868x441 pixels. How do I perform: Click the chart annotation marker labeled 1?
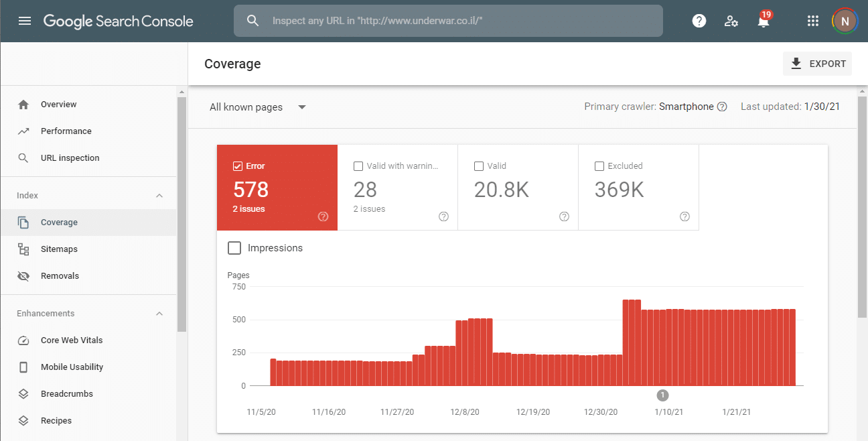click(662, 395)
